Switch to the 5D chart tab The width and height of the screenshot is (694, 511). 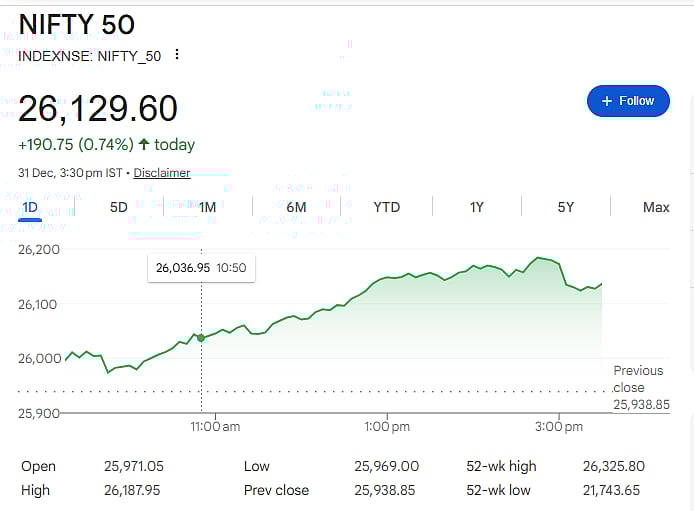[x=118, y=207]
